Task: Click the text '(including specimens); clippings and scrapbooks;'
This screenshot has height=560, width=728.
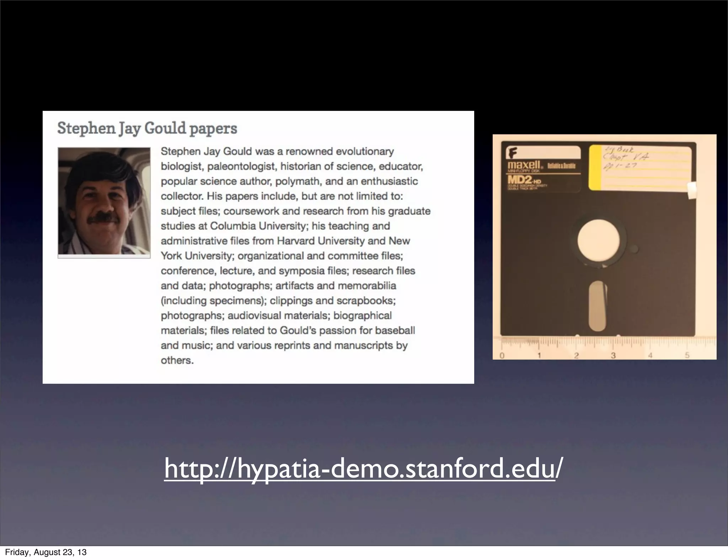Action: (278, 301)
